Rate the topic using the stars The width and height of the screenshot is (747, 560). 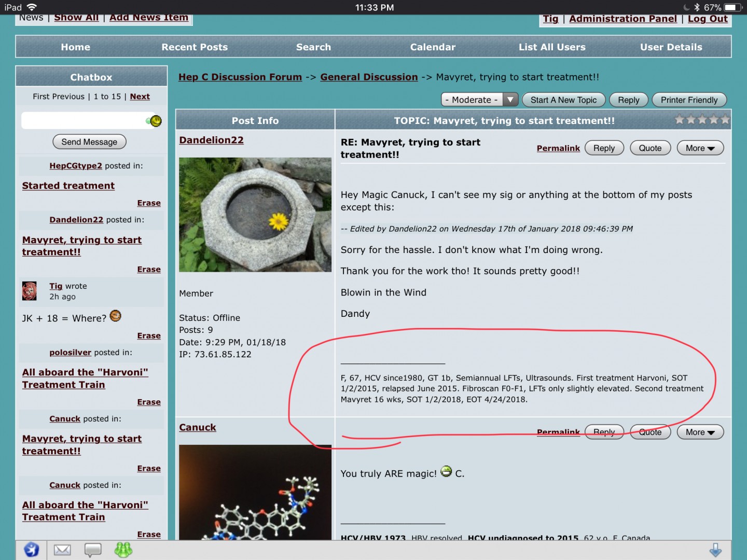(x=702, y=120)
